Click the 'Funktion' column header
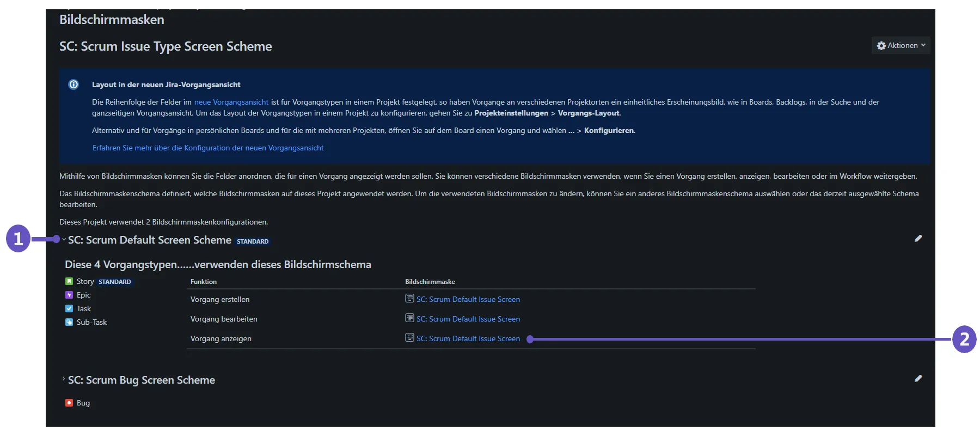Screen dimensions: 980x436 204,282
